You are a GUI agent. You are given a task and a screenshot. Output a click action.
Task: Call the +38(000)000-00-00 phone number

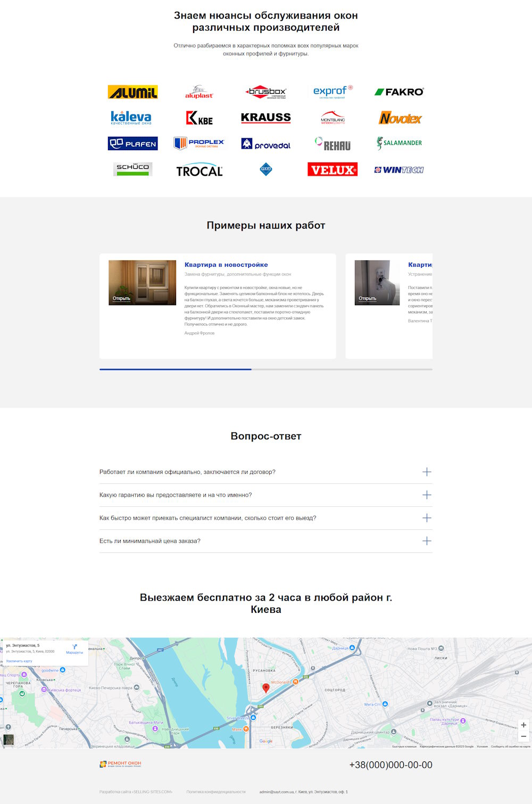coord(390,765)
